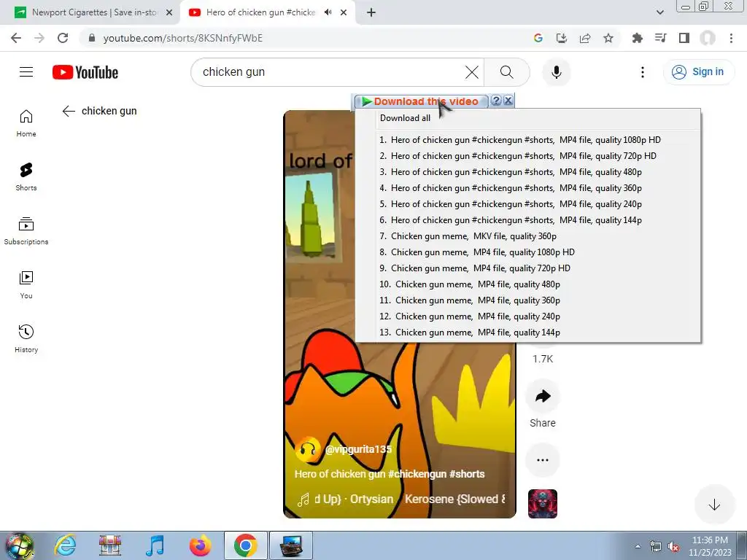Go to Home in sidebar

point(26,123)
